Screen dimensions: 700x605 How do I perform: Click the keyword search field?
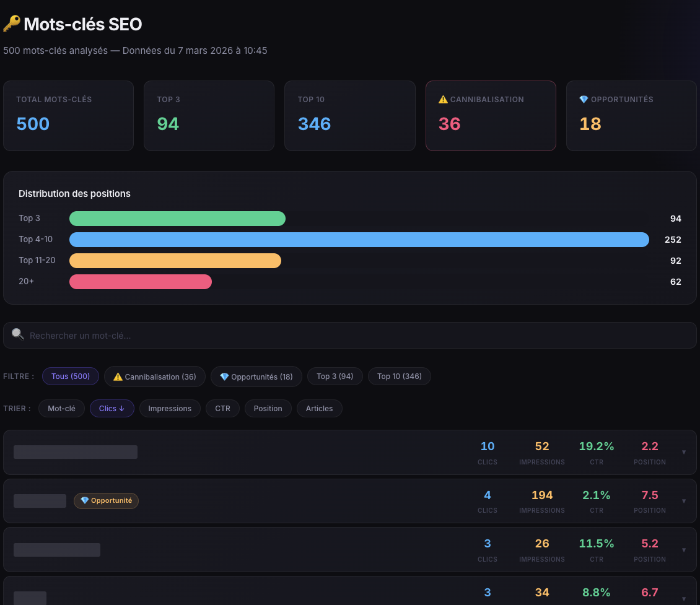pos(350,336)
